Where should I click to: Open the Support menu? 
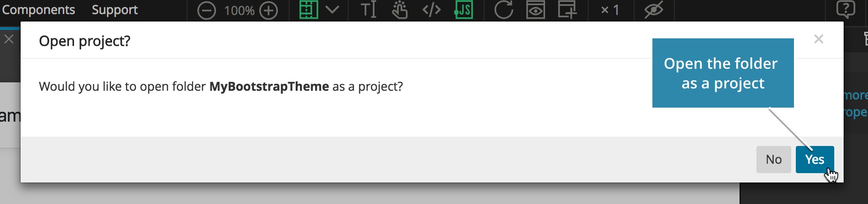point(115,10)
